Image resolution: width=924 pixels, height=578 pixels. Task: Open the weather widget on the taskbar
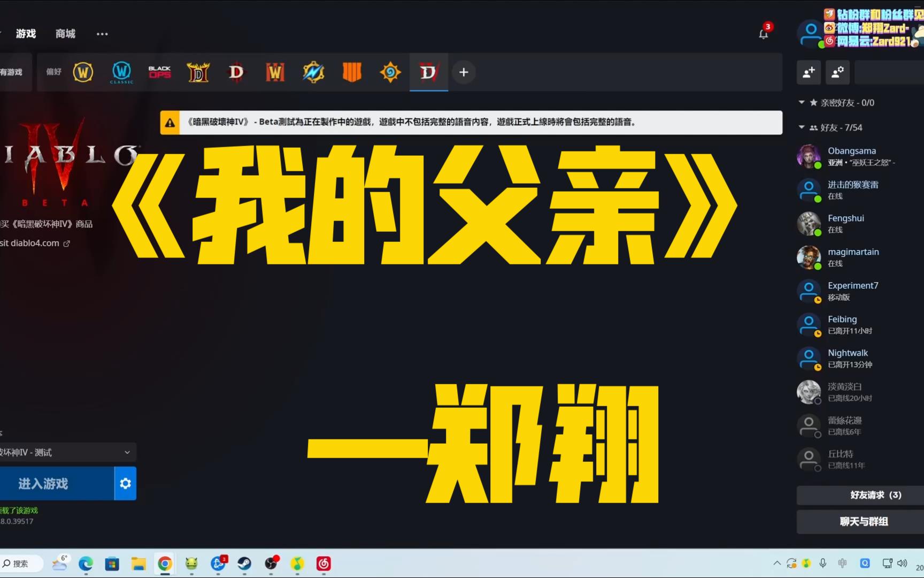click(60, 562)
